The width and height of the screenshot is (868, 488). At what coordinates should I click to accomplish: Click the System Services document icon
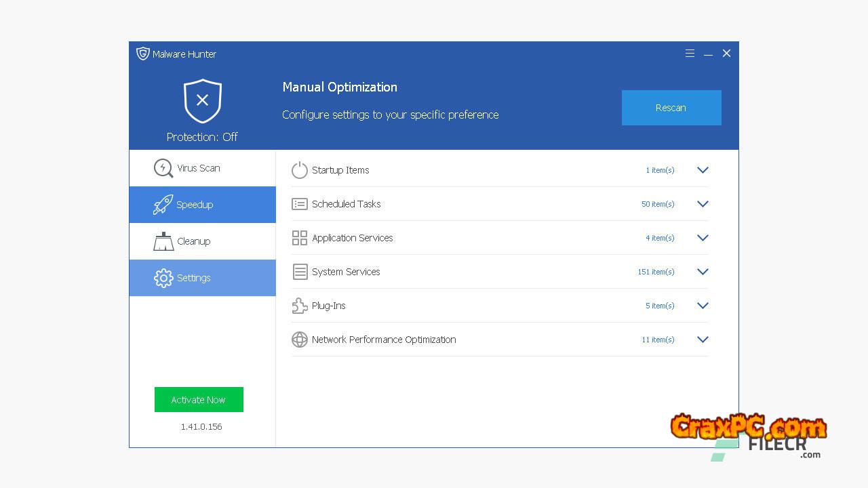click(299, 272)
